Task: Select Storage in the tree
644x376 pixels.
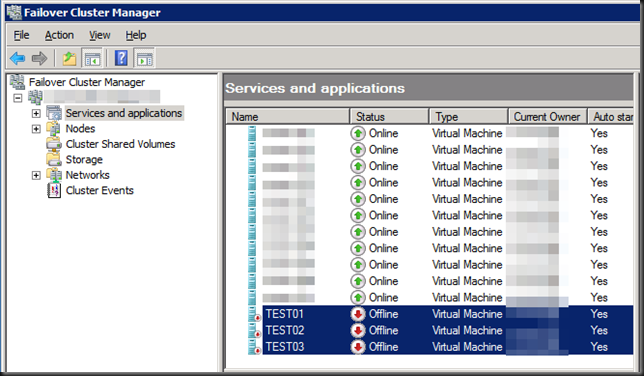Action: coord(84,159)
